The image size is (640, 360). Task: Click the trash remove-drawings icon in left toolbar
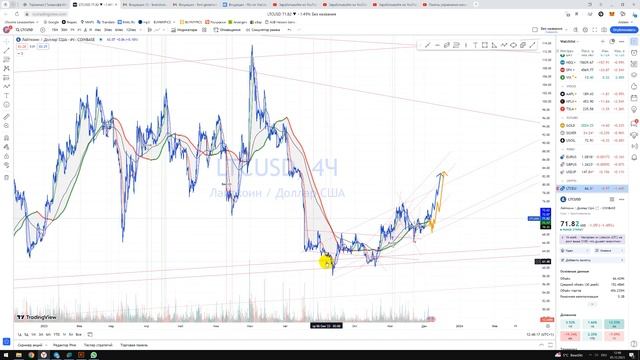[x=6, y=177]
